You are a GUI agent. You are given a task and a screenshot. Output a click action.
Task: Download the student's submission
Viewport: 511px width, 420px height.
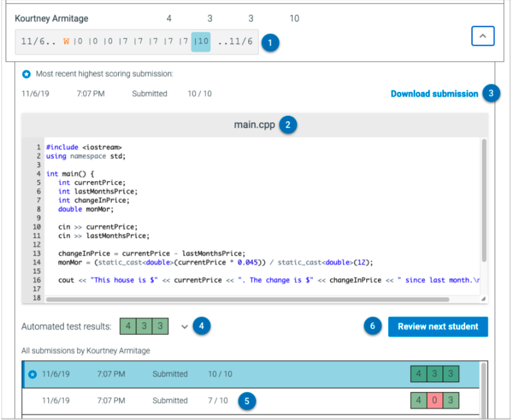434,94
